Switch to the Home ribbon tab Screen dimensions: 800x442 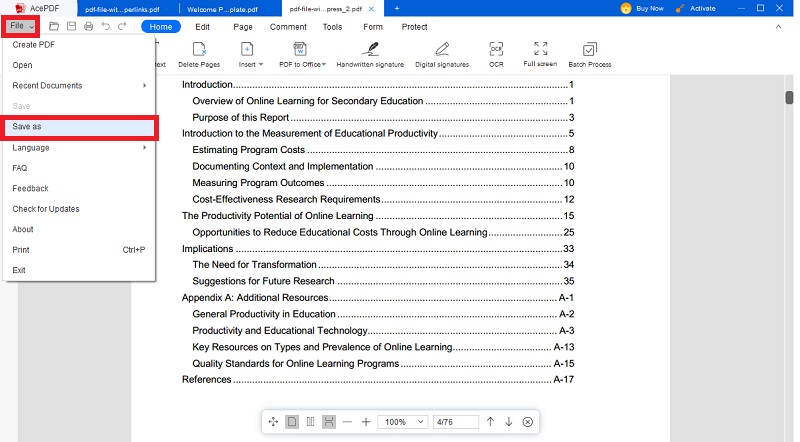point(161,27)
